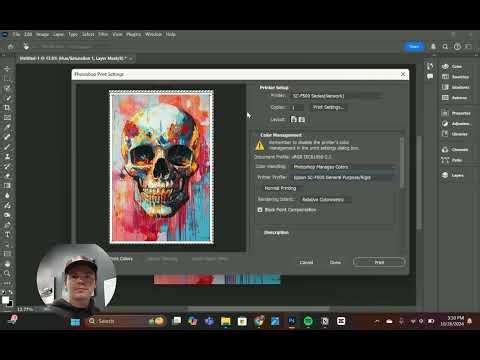
Task: Click the Print button
Action: click(x=379, y=262)
